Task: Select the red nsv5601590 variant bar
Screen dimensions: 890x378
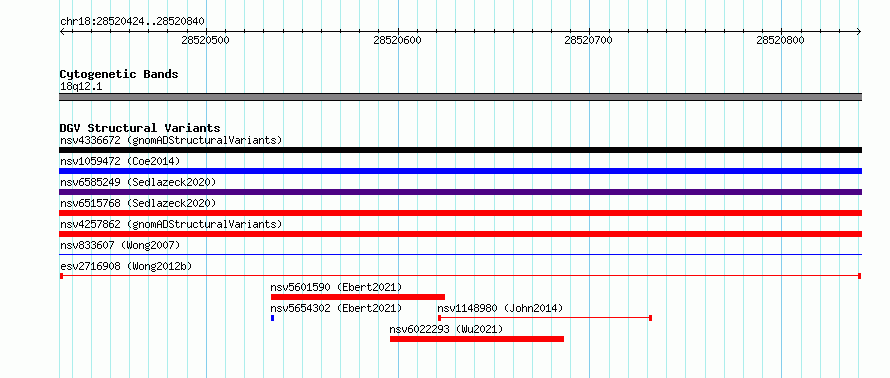Action: [358, 297]
